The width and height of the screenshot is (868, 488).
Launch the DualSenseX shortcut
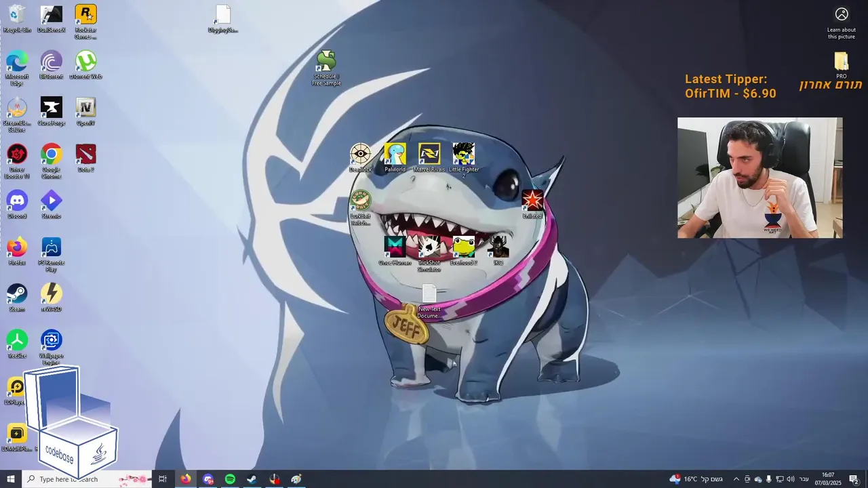pos(52,19)
